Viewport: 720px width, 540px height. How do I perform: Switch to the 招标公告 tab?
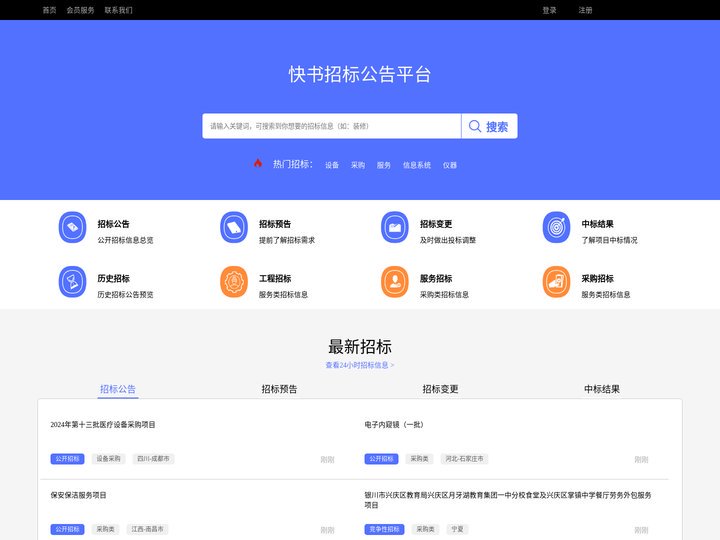point(118,389)
